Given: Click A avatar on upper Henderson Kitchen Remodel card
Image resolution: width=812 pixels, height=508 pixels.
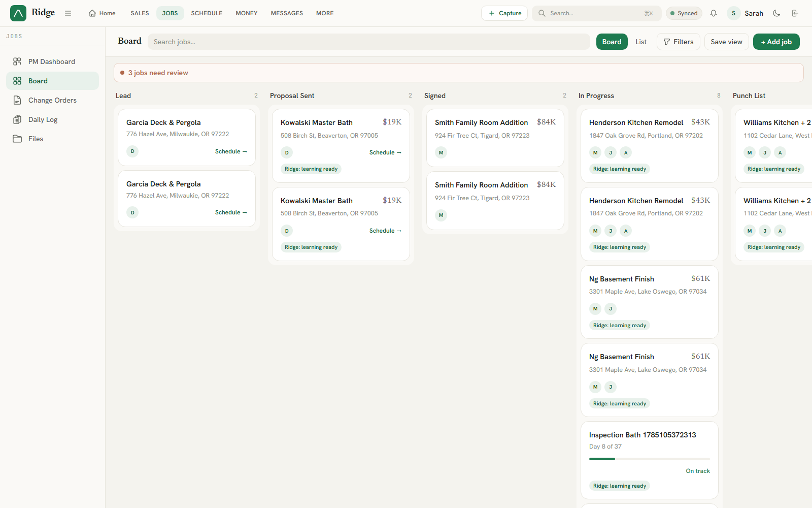Looking at the screenshot, I should click(x=626, y=152).
